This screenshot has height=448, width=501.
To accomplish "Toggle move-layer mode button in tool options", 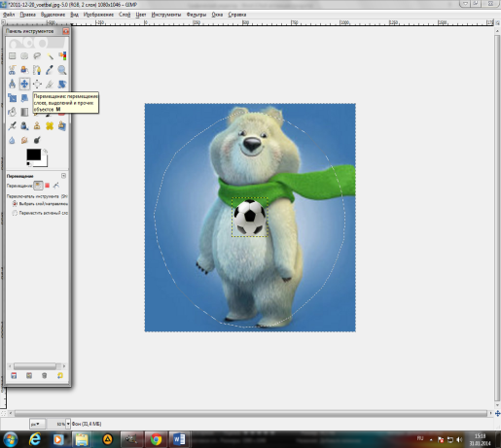I will tap(38, 186).
